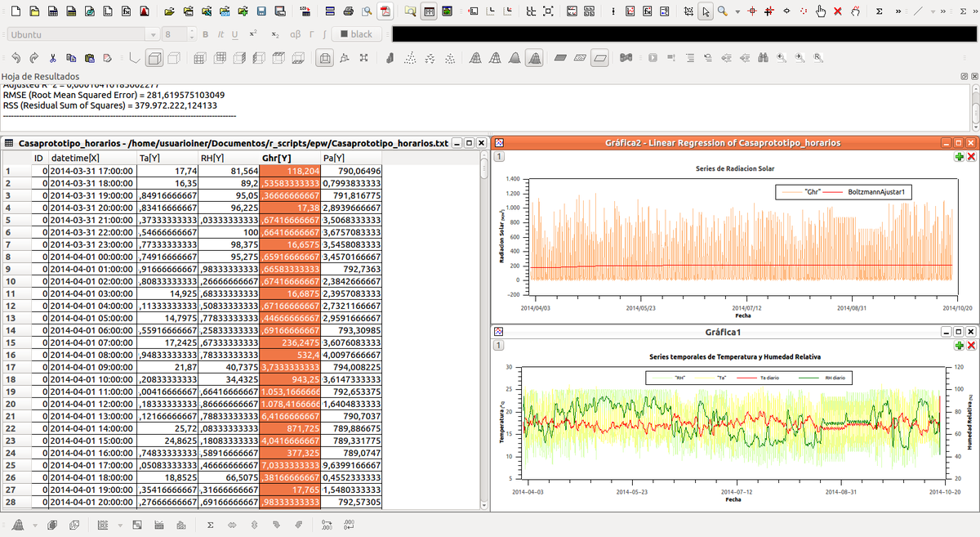The image size is (980, 537).
Task: Remove layer with red X in Gráfica1
Action: pos(971,347)
